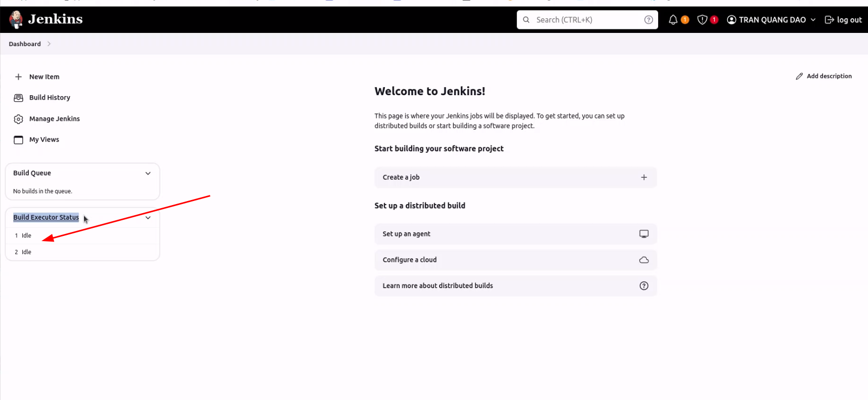This screenshot has height=400, width=868.
Task: Open Manage Jenkins from sidebar
Action: pyautogui.click(x=55, y=119)
